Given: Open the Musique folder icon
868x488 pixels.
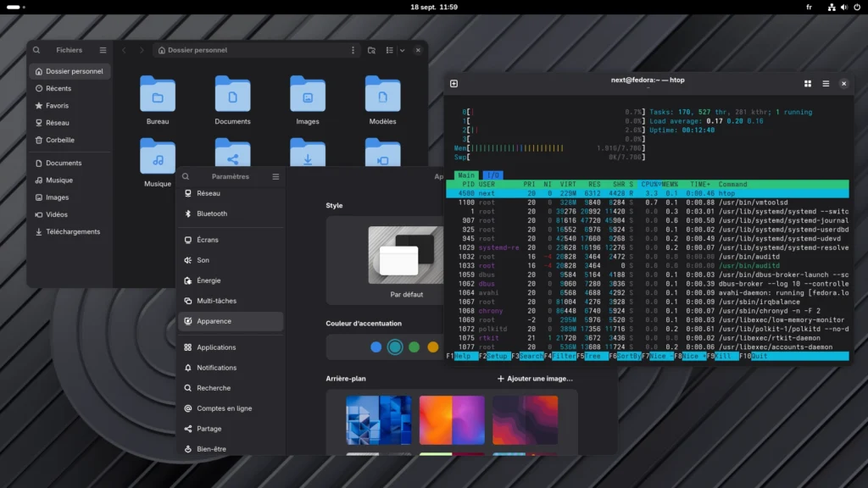Looking at the screenshot, I should pos(158,158).
